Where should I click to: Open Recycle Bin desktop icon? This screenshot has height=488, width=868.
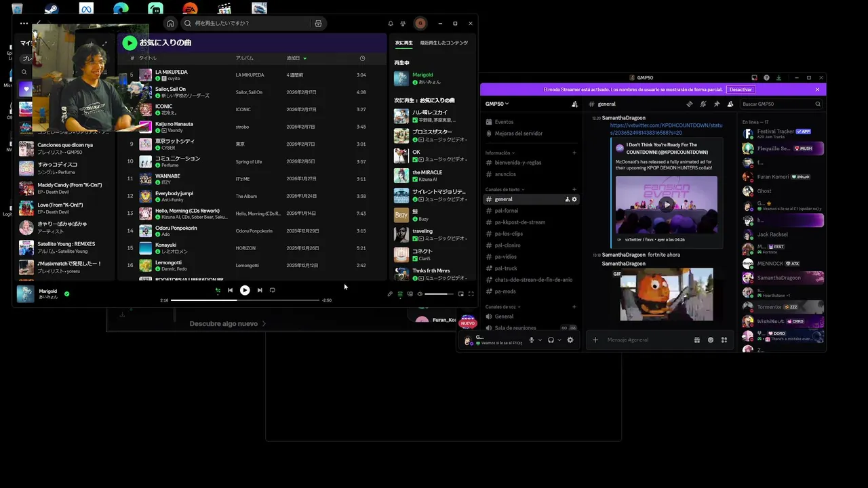tap(17, 9)
